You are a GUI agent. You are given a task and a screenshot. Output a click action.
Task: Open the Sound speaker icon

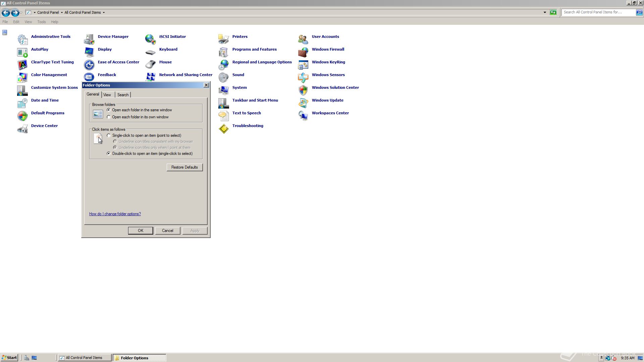(224, 78)
